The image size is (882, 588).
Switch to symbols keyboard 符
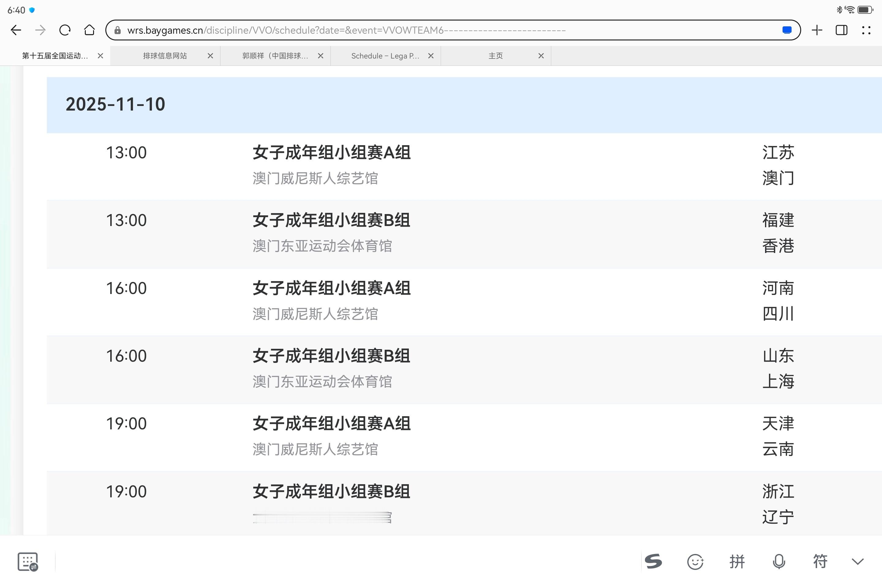(x=820, y=561)
